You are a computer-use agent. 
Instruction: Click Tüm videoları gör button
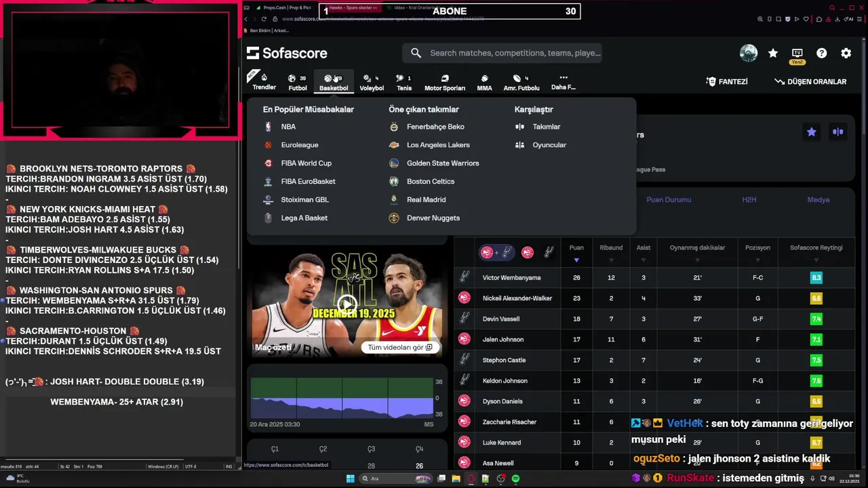(x=400, y=348)
